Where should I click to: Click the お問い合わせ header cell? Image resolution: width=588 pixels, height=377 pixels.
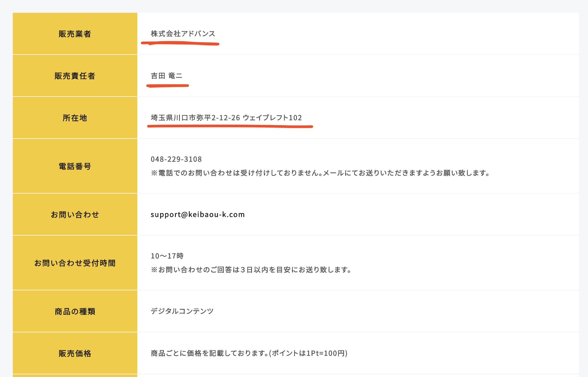(75, 215)
